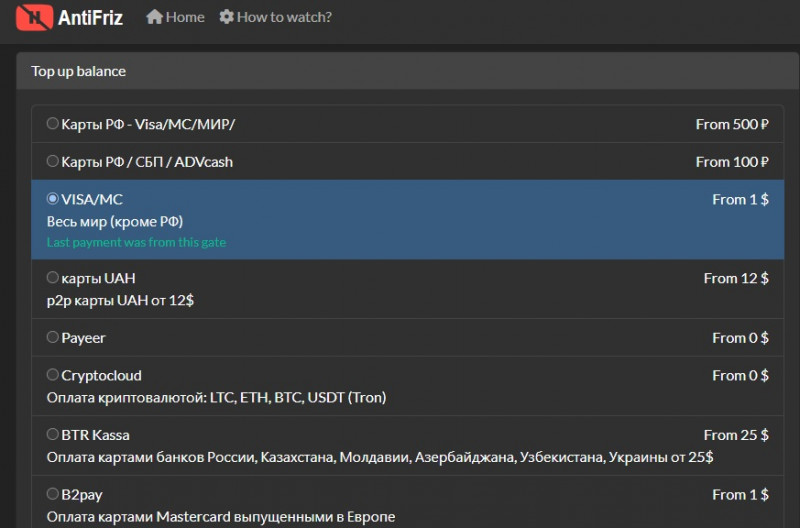This screenshot has height=528, width=800.
Task: Select the Cryptocloud radio button
Action: [53, 375]
